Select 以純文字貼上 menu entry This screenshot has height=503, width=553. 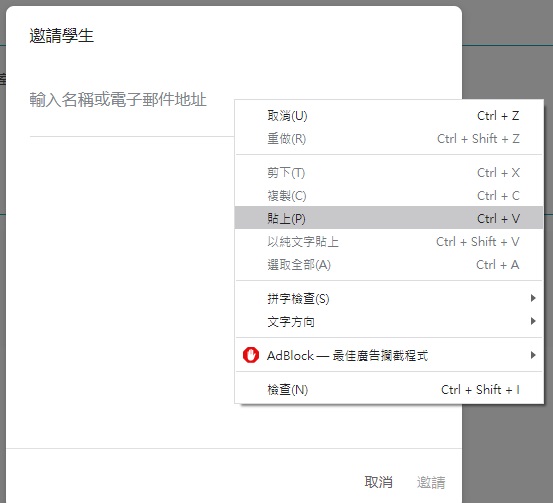pos(389,242)
